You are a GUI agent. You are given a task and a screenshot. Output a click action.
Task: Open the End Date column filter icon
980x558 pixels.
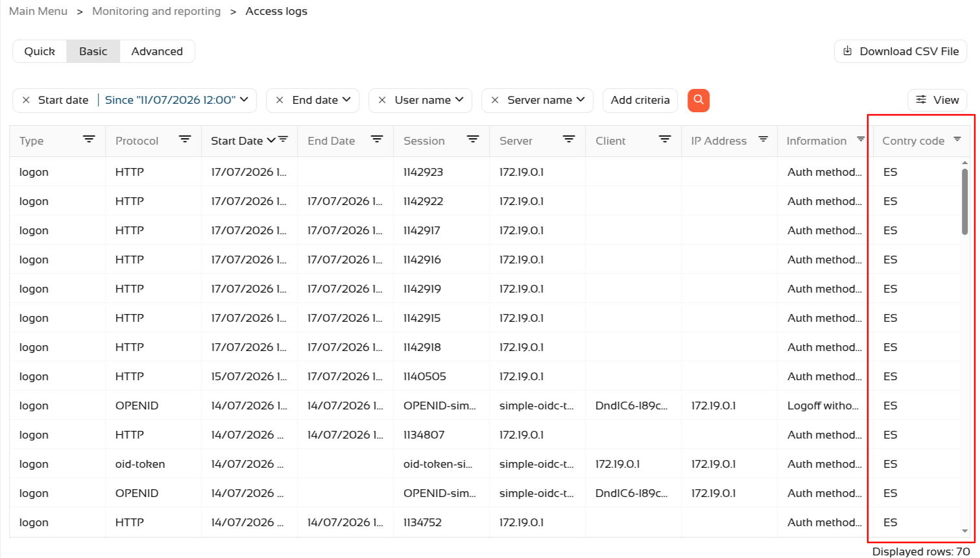click(377, 139)
